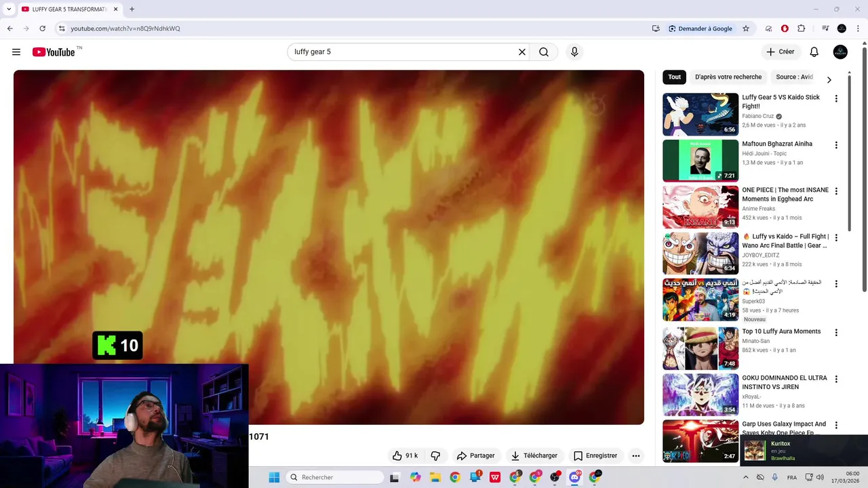Reload the page
The width and height of the screenshot is (868, 488).
pos(42,28)
